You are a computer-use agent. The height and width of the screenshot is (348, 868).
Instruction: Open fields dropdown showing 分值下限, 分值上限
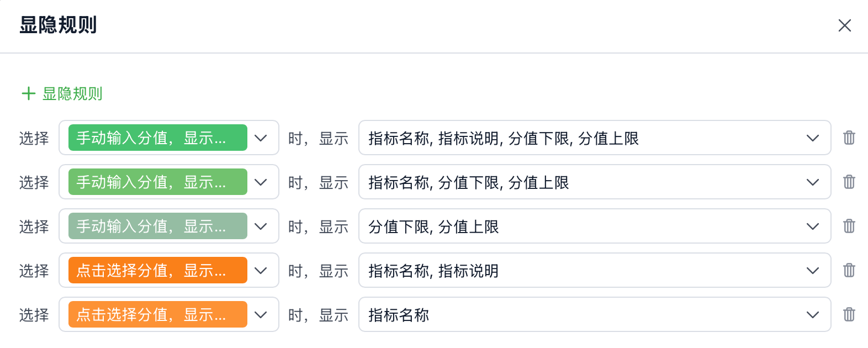(x=595, y=226)
